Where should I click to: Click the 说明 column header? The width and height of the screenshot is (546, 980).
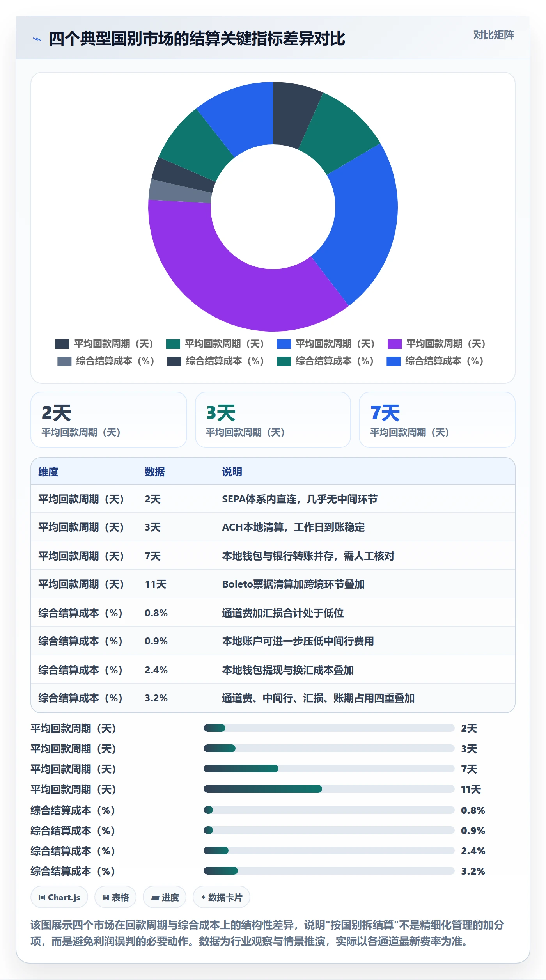coord(232,472)
